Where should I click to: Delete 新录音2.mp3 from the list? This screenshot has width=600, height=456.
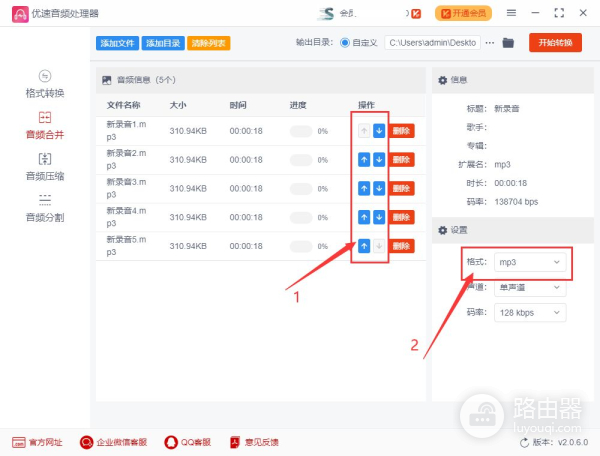pos(401,160)
